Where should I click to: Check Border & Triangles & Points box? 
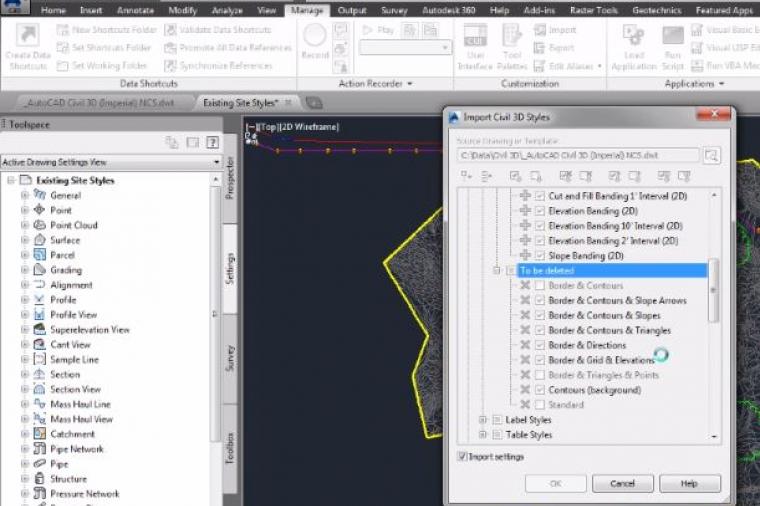539,375
